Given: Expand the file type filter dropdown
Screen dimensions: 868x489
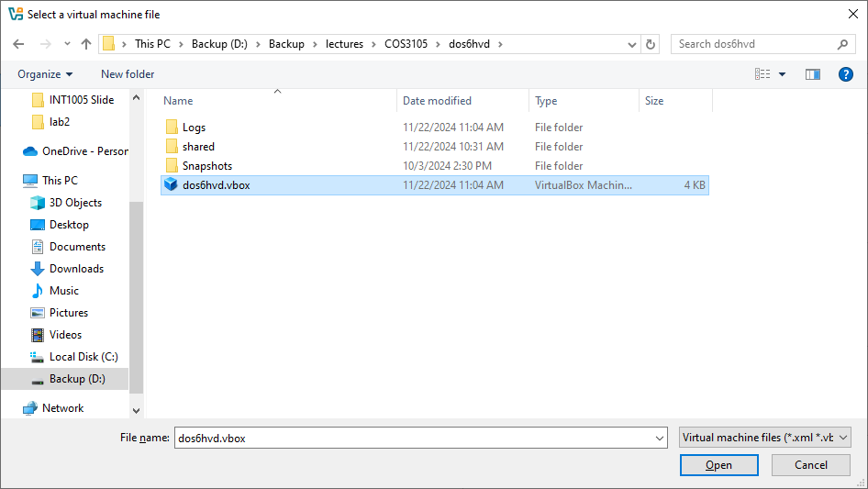Looking at the screenshot, I should click(765, 439).
